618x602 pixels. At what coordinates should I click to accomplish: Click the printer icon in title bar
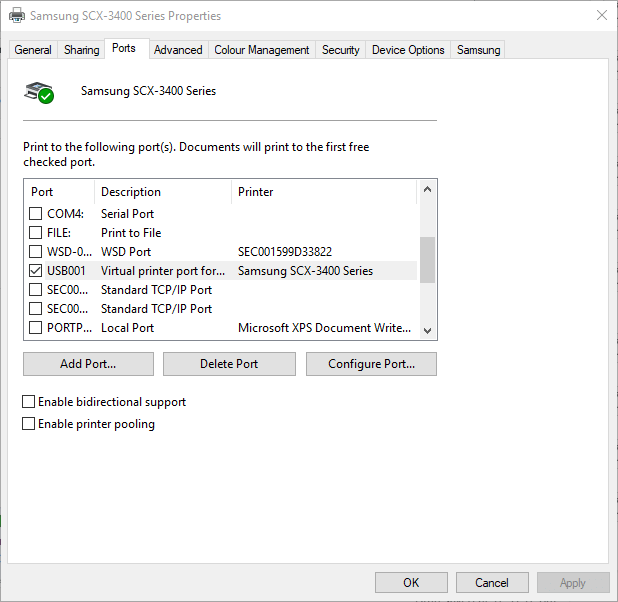(x=17, y=16)
